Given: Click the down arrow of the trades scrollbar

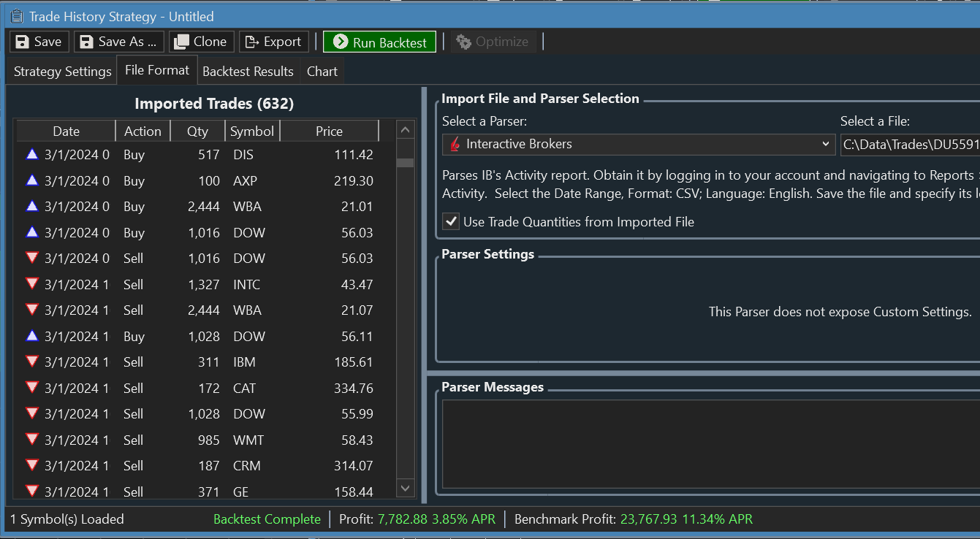Looking at the screenshot, I should [x=405, y=487].
